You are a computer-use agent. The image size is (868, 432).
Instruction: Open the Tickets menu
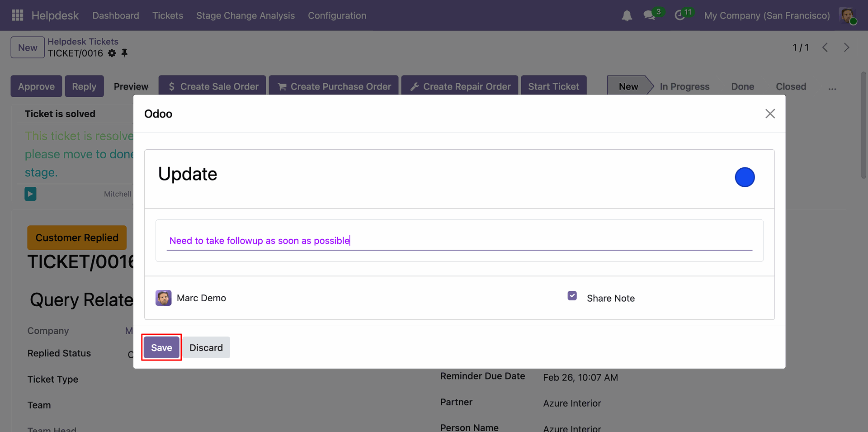(168, 15)
